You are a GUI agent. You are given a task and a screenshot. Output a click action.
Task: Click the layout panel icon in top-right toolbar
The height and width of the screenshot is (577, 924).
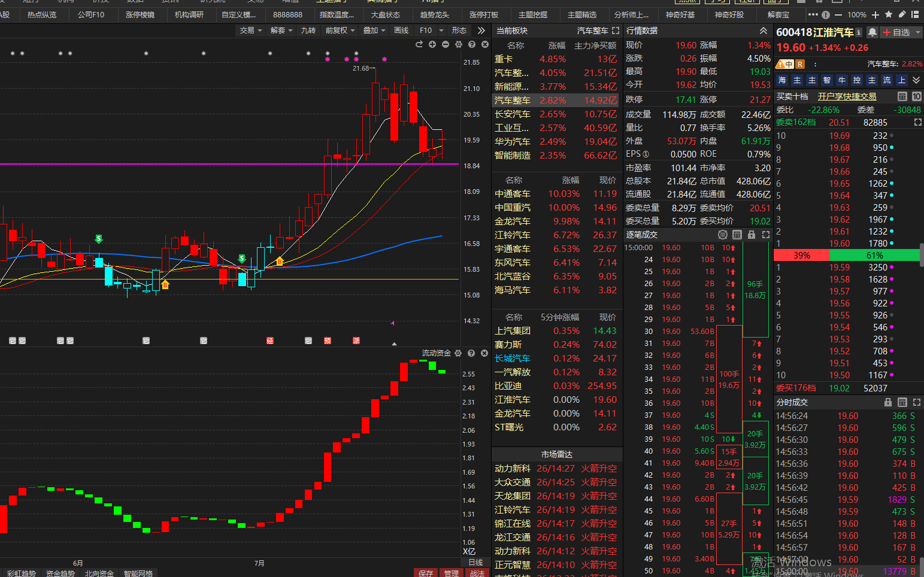coord(915,14)
